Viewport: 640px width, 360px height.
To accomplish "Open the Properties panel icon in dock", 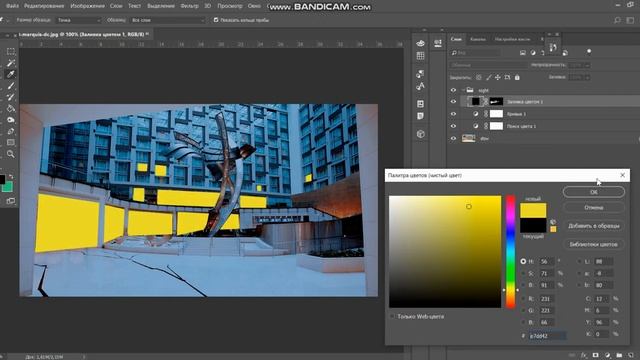I will (x=438, y=43).
